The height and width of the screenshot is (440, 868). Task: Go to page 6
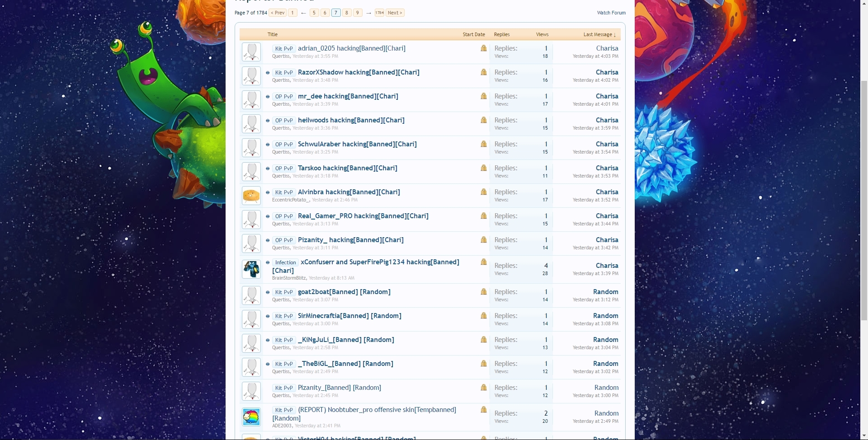click(325, 13)
